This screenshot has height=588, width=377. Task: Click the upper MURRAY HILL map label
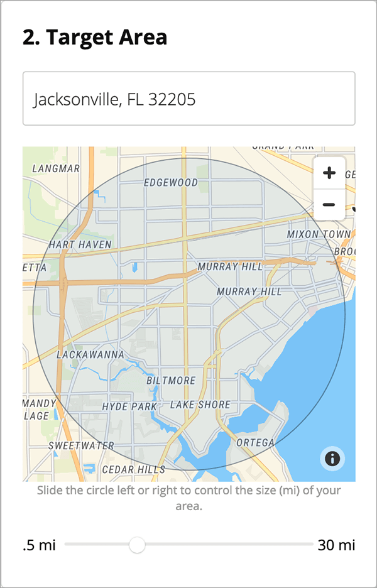(230, 266)
